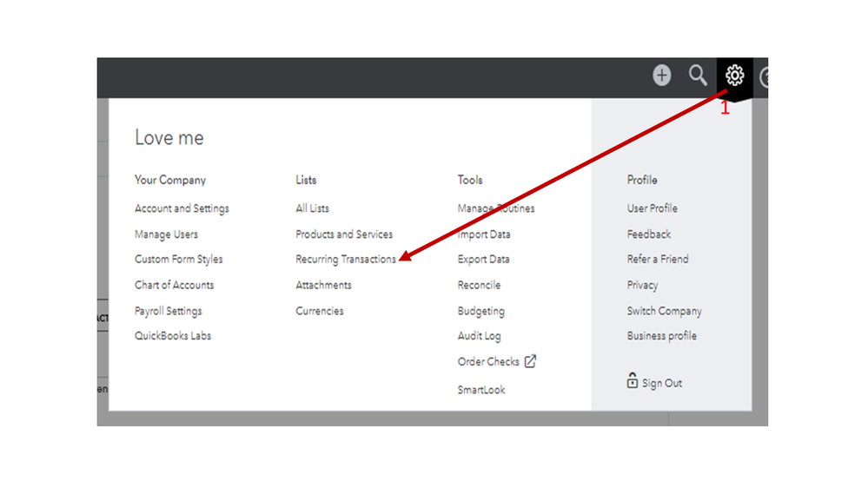This screenshot has height=488, width=868.
Task: Open the Reconcile tool
Action: click(479, 285)
